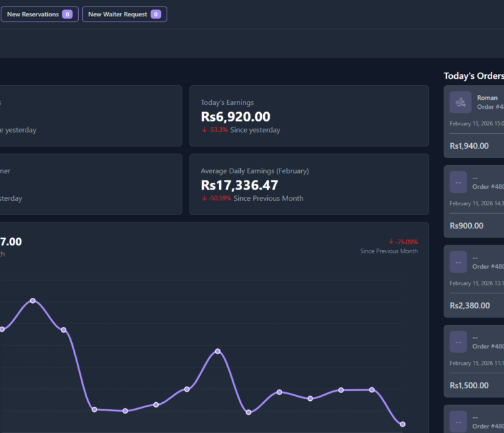Click the avatar icon on Roman's order
Screen dimensions: 504x433
[x=461, y=102]
